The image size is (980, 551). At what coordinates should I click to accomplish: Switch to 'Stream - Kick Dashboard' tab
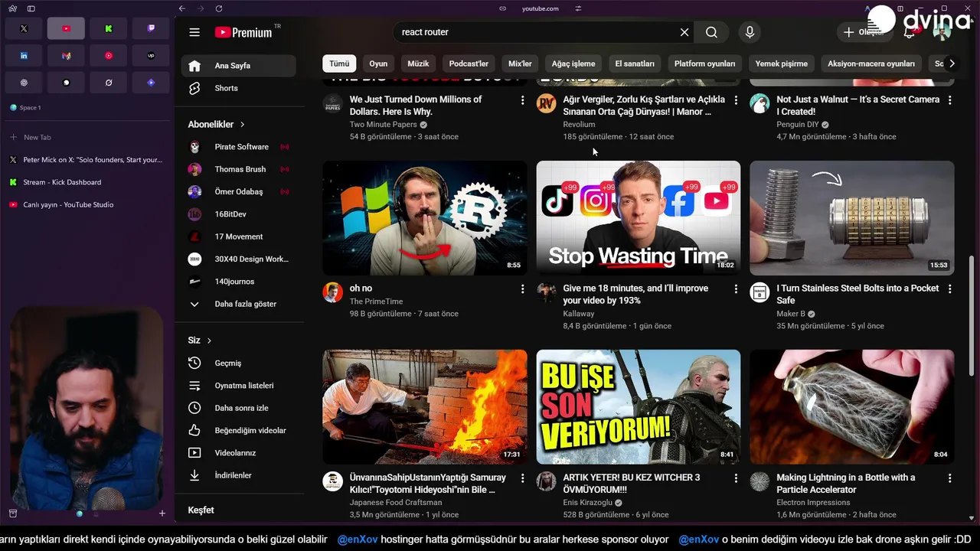(x=87, y=182)
